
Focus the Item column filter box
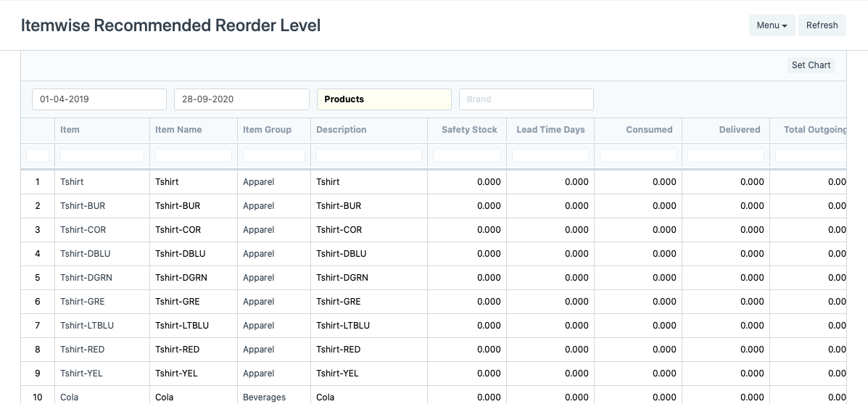point(102,155)
